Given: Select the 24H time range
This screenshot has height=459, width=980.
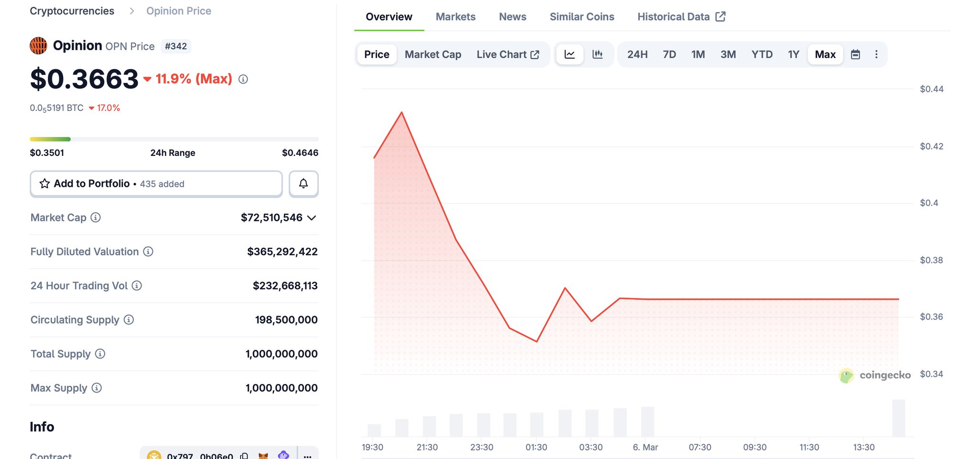Looking at the screenshot, I should pyautogui.click(x=637, y=55).
